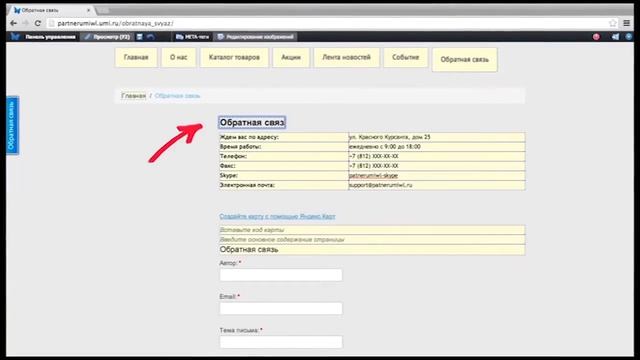The width and height of the screenshot is (640, 360).
Task: Reload the page with the refresh icon
Action: [x=38, y=23]
